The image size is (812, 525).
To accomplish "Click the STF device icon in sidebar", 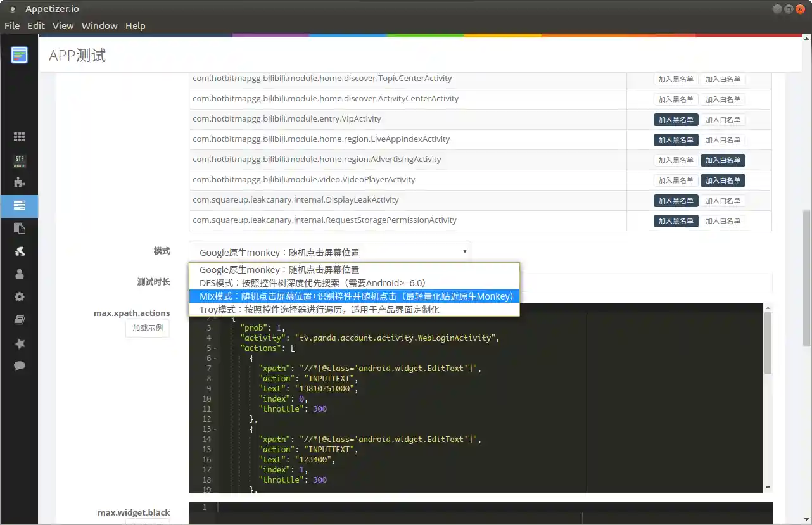I will (19, 161).
